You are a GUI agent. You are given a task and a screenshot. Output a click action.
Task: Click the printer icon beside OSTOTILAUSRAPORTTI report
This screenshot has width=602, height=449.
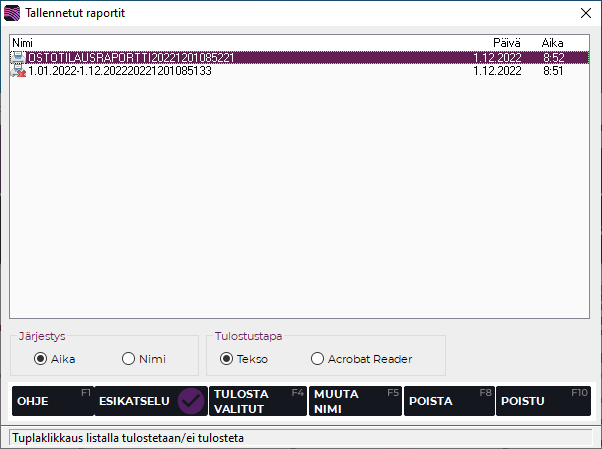click(18, 58)
